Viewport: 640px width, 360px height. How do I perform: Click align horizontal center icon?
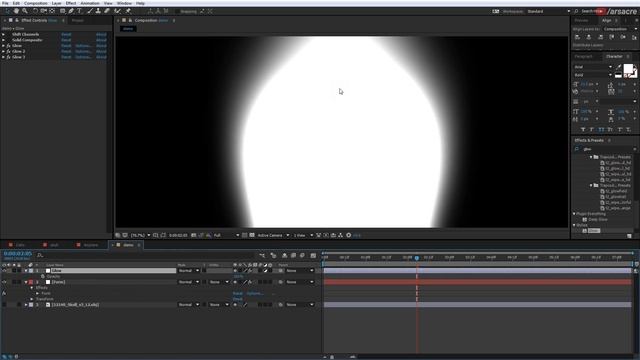589,37
